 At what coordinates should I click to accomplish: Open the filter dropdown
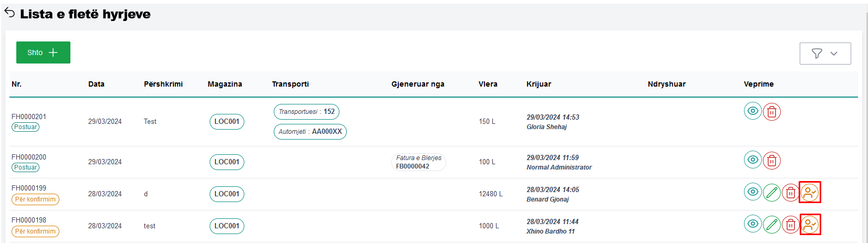tap(825, 54)
